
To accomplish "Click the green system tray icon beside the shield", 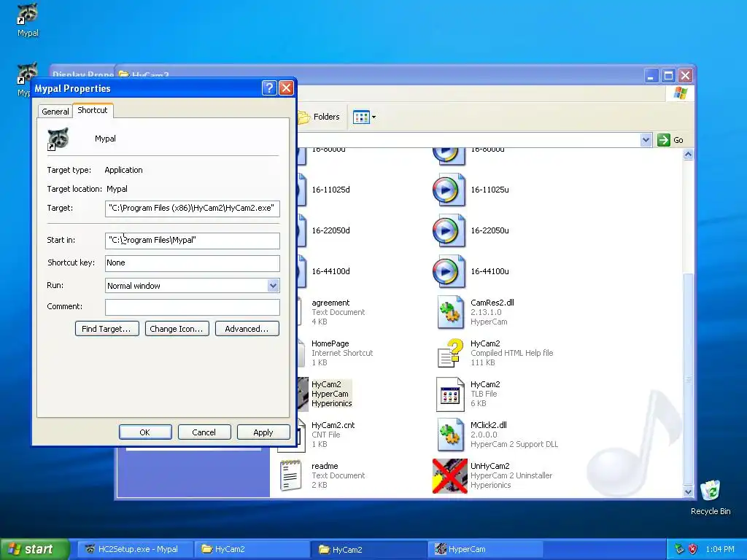I will click(x=679, y=549).
